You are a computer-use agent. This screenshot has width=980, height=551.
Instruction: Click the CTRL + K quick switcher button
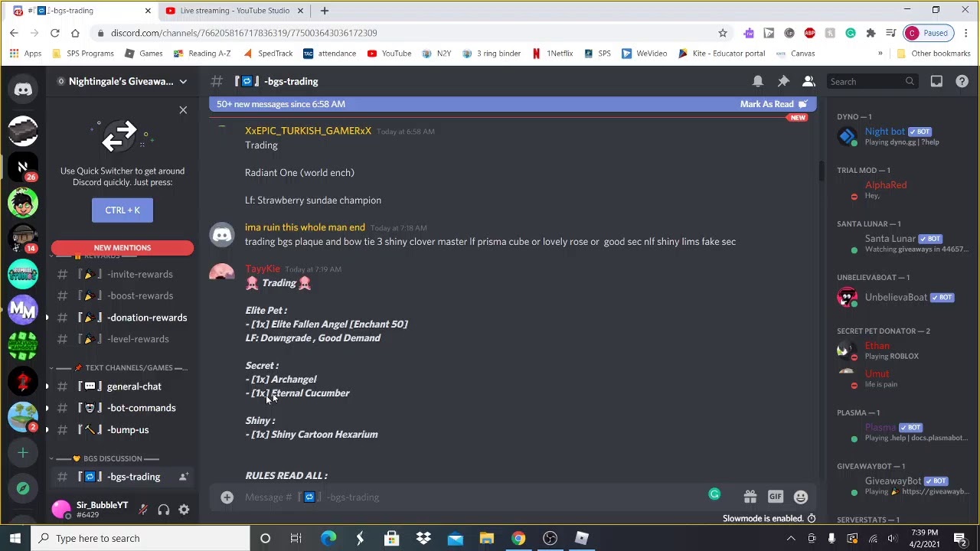coord(122,210)
